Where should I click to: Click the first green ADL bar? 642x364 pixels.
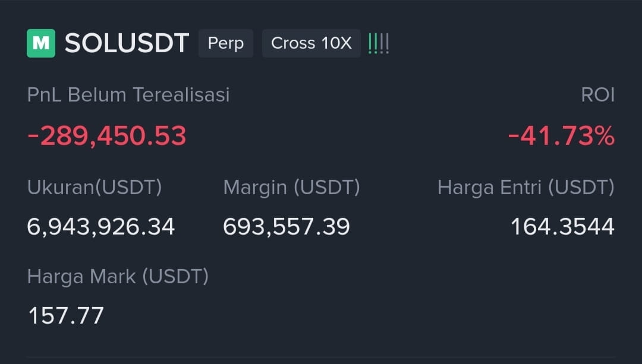click(x=370, y=43)
